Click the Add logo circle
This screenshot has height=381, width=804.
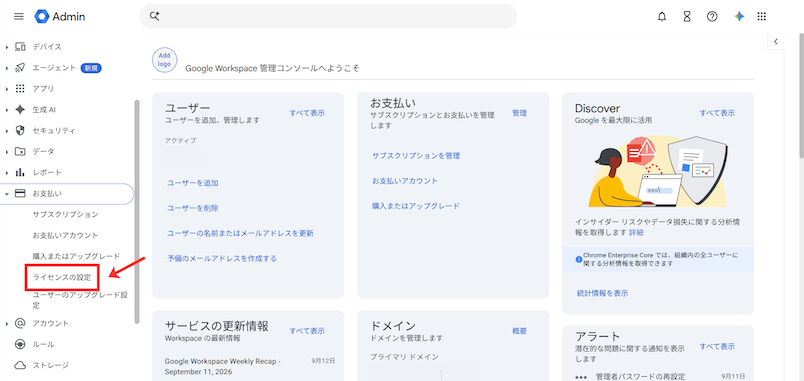[x=165, y=60]
